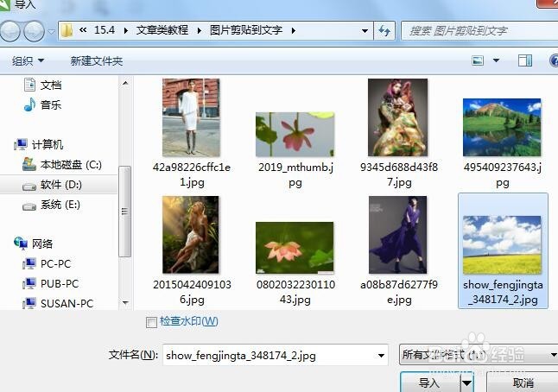Click the 计算机 computer icon
This screenshot has width=558, height=392.
(x=21, y=144)
